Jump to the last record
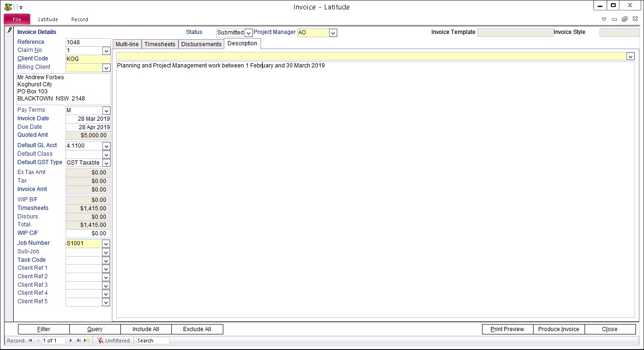Screen dimensions: 644x350 click(78, 341)
